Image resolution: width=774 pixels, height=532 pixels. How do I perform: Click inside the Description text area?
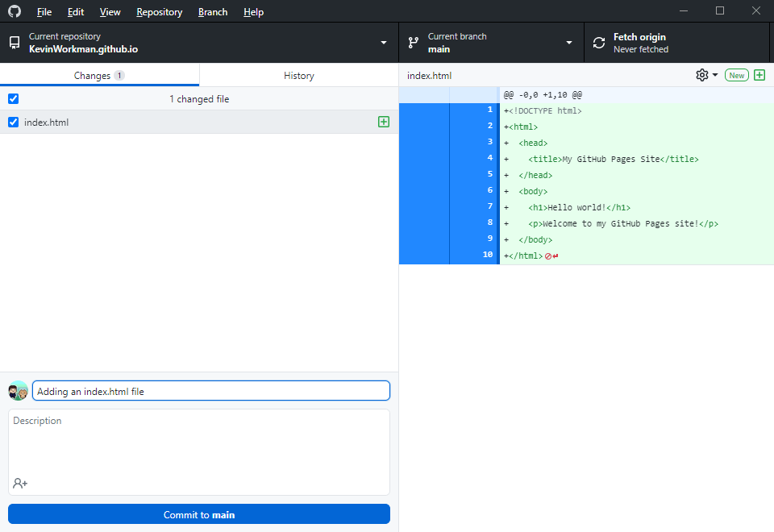pos(198,443)
